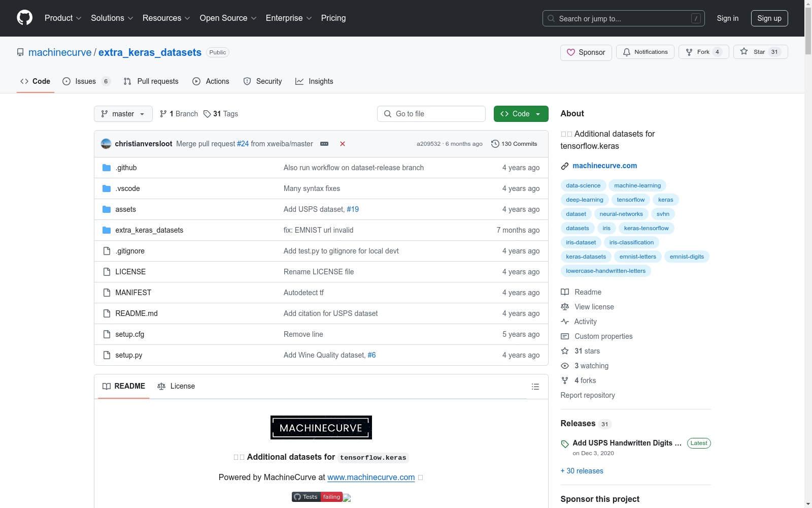This screenshot has height=508, width=812.
Task: Click the Sponsor heart button
Action: (586, 52)
